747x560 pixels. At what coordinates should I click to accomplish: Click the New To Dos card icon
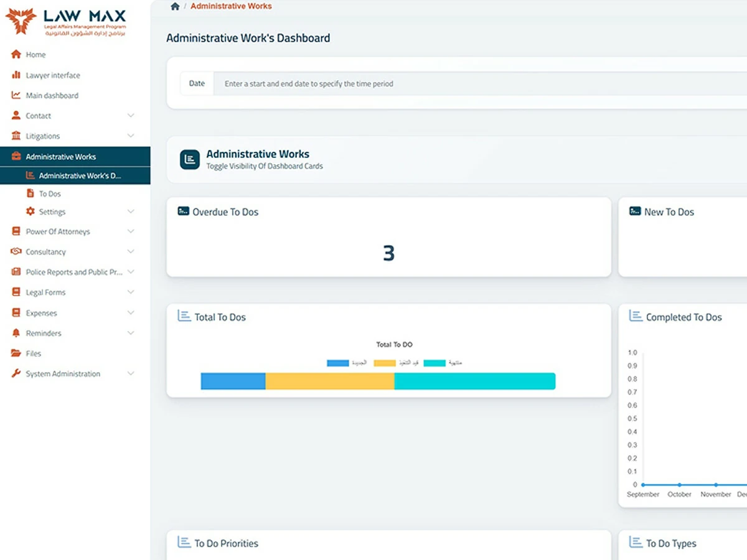(635, 212)
